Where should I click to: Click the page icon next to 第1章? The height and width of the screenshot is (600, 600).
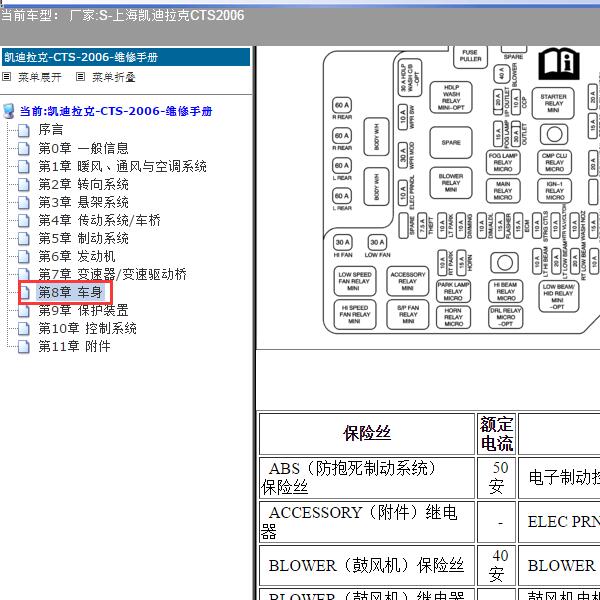tap(24, 167)
